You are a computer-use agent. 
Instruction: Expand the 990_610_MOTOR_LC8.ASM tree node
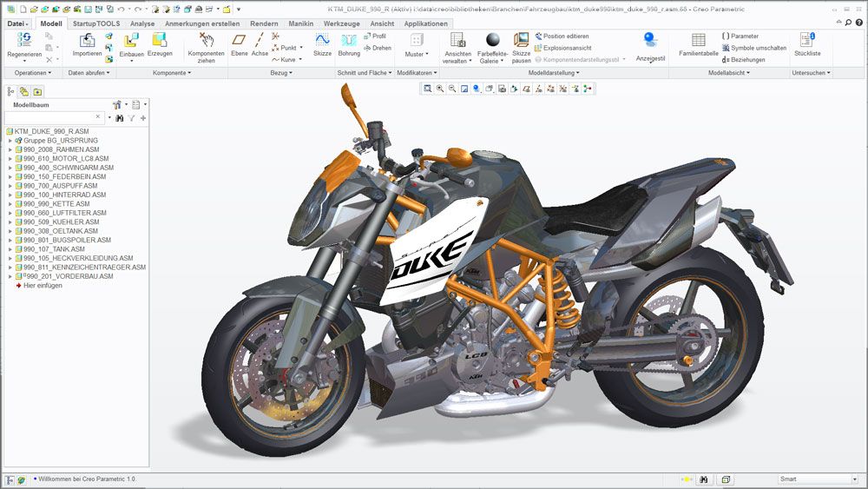10,159
